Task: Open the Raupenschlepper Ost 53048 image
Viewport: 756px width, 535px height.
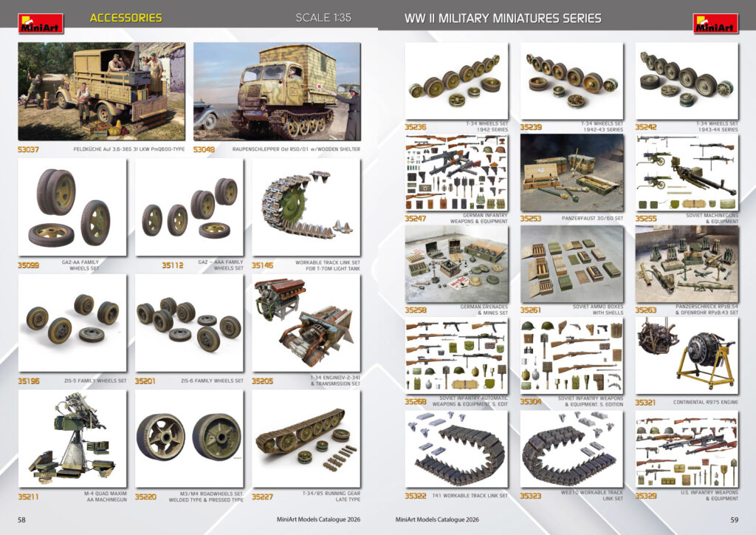Action: pyautogui.click(x=277, y=91)
